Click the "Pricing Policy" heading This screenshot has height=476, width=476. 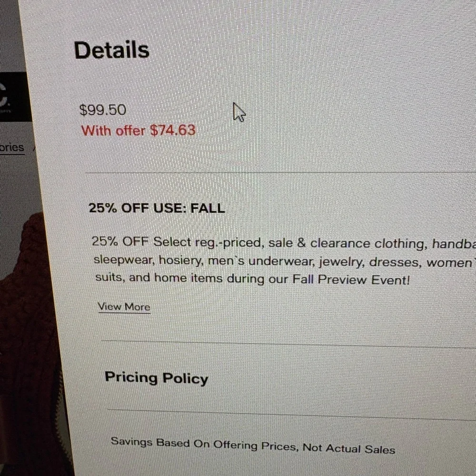pos(156,378)
